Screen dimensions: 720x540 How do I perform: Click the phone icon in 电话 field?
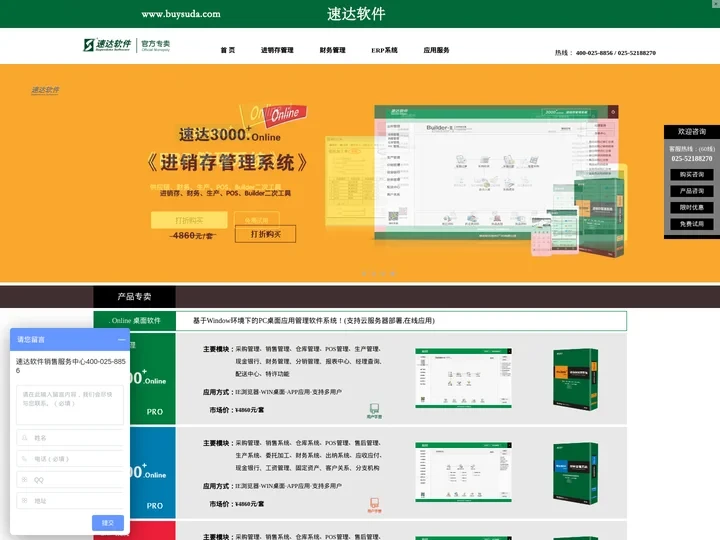(25, 459)
